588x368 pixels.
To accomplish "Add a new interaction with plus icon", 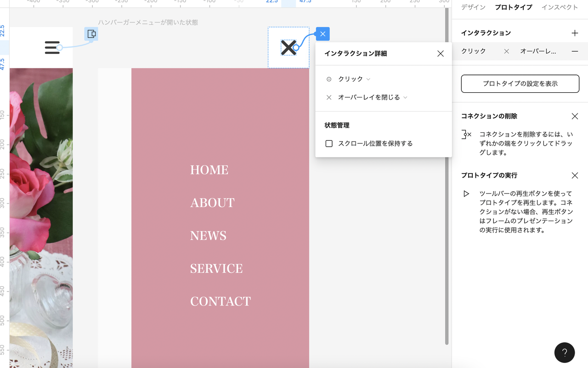I will (575, 33).
